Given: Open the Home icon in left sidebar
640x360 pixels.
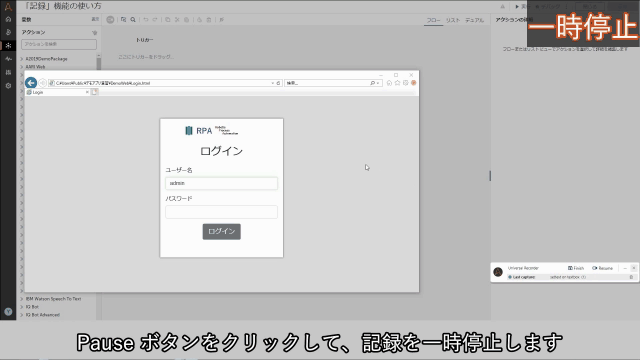Looking at the screenshot, I should 8,19.
